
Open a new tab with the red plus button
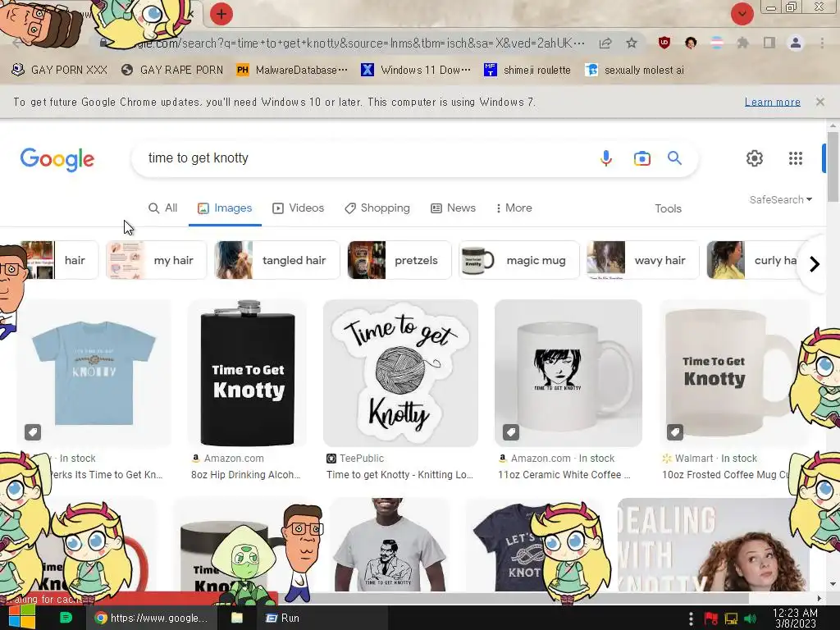coord(221,14)
